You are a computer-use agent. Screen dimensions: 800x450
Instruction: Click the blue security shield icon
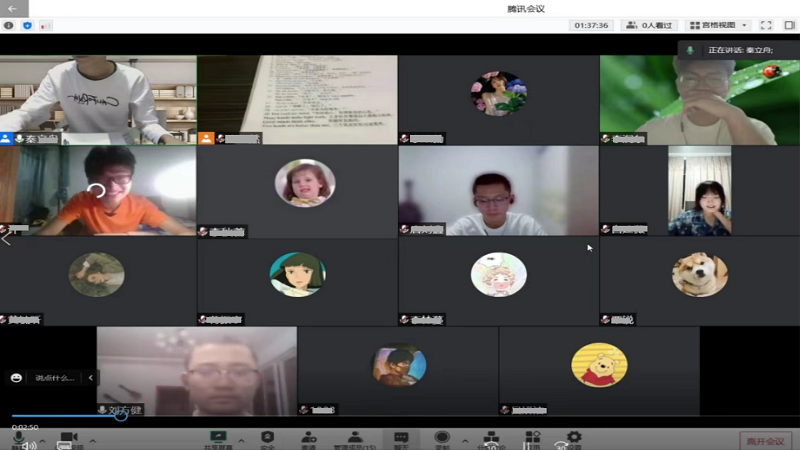click(28, 25)
